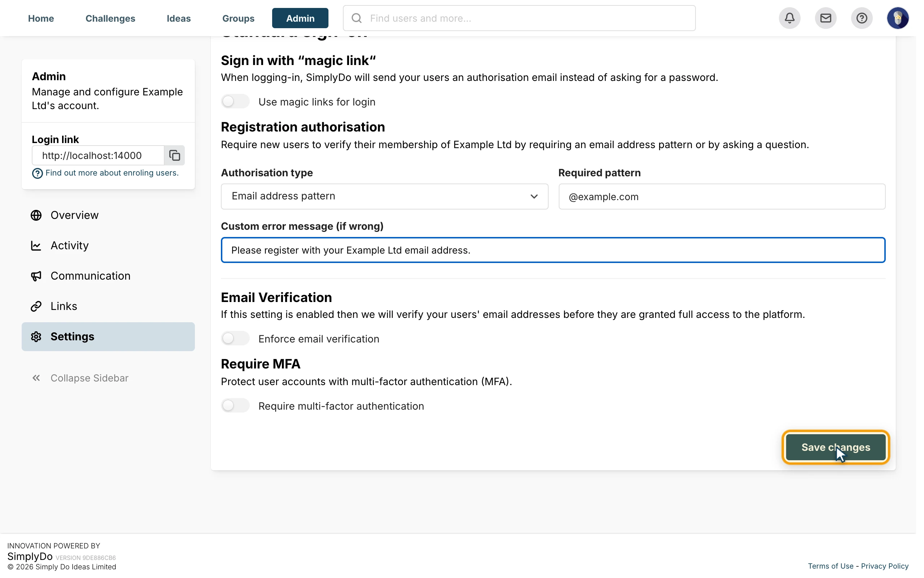Toggle Require multi-factor authentication switch
The height and width of the screenshot is (578, 924).
[x=235, y=406]
